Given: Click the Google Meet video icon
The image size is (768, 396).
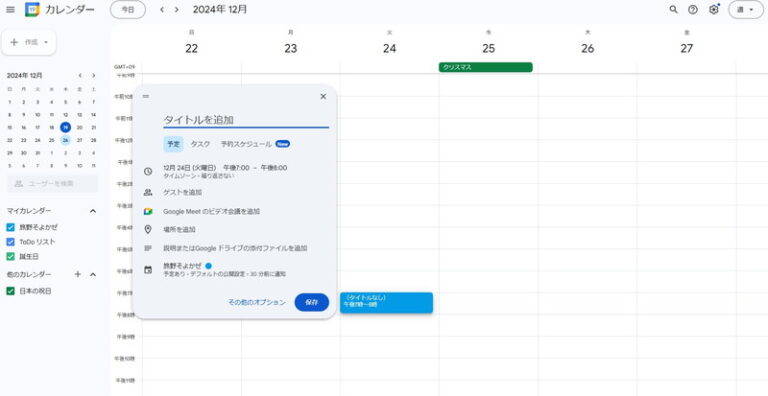Looking at the screenshot, I should coord(148,211).
